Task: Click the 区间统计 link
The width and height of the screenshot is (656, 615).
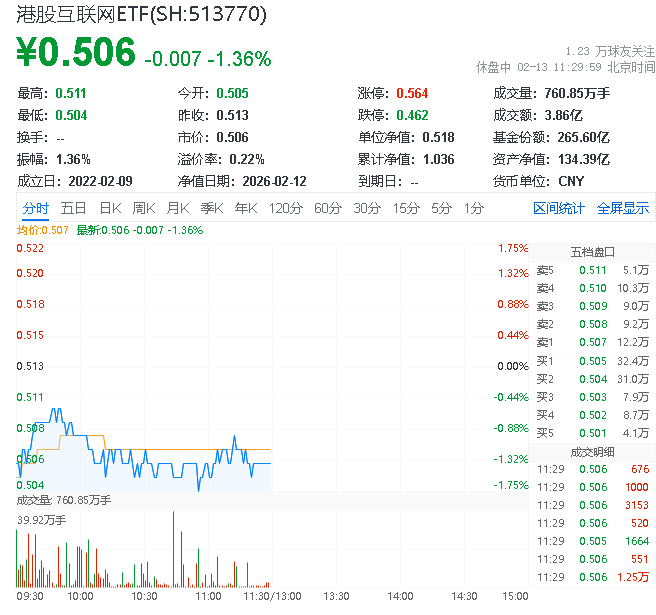Action: 559,208
